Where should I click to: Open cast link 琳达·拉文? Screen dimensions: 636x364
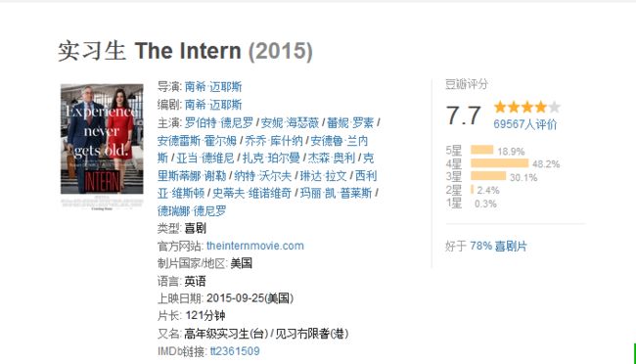[323, 176]
